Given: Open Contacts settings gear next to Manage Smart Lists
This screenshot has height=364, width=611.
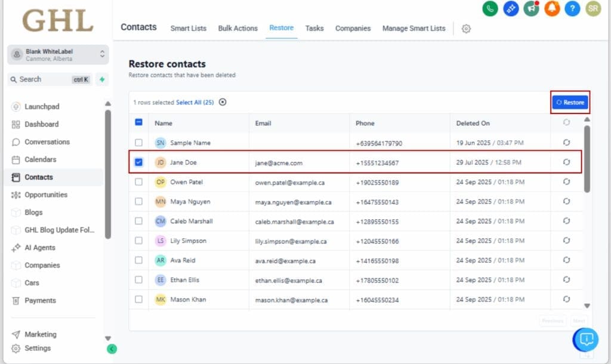Looking at the screenshot, I should point(466,28).
